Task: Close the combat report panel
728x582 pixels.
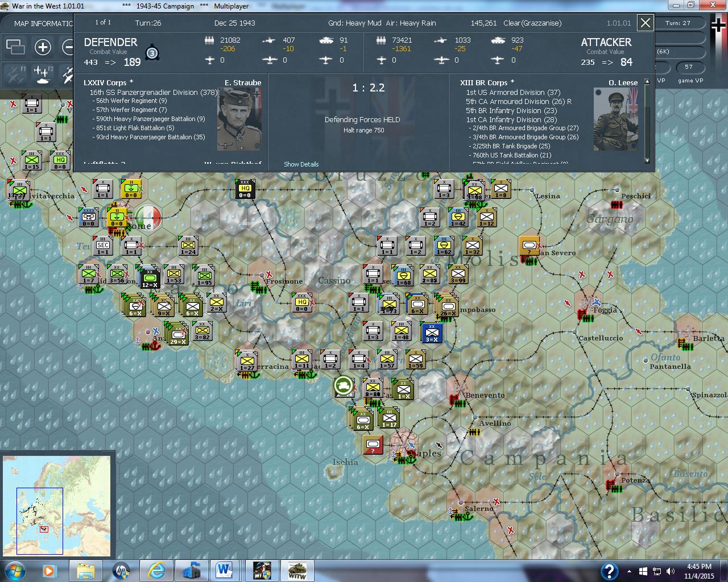Action: (645, 23)
